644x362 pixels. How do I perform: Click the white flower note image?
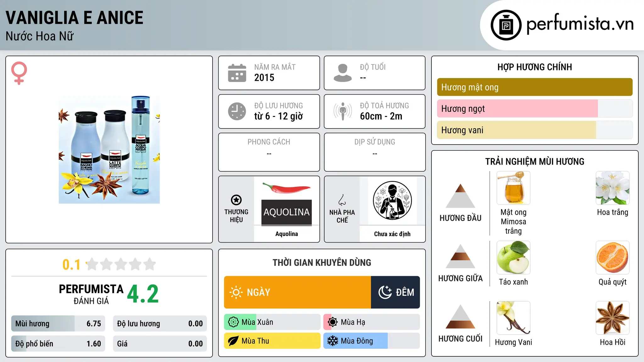pyautogui.click(x=613, y=188)
